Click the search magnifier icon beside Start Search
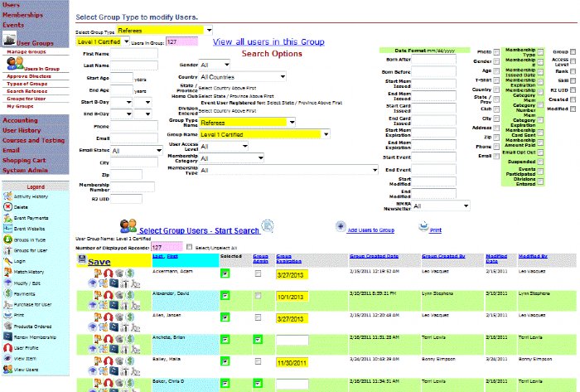580x392 pixels. tap(267, 225)
